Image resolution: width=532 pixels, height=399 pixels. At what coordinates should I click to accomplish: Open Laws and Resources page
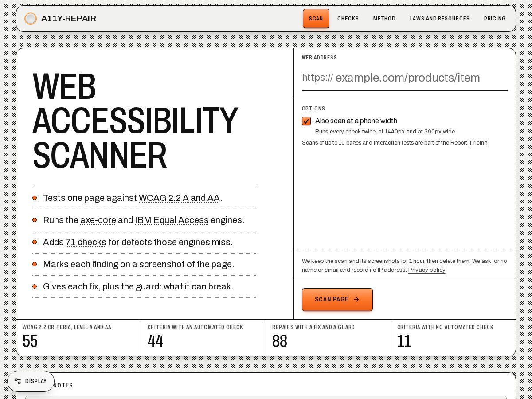tap(440, 19)
